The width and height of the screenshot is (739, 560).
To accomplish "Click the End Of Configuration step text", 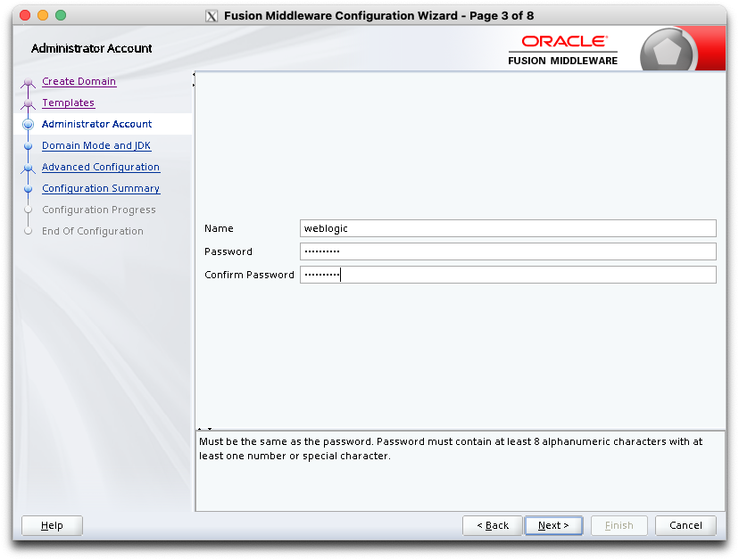I will pos(93,231).
